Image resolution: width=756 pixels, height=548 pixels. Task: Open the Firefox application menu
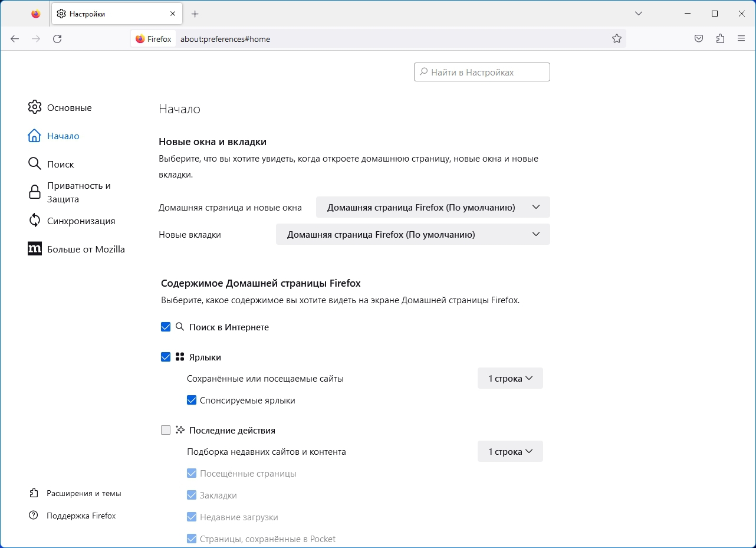[x=741, y=39]
